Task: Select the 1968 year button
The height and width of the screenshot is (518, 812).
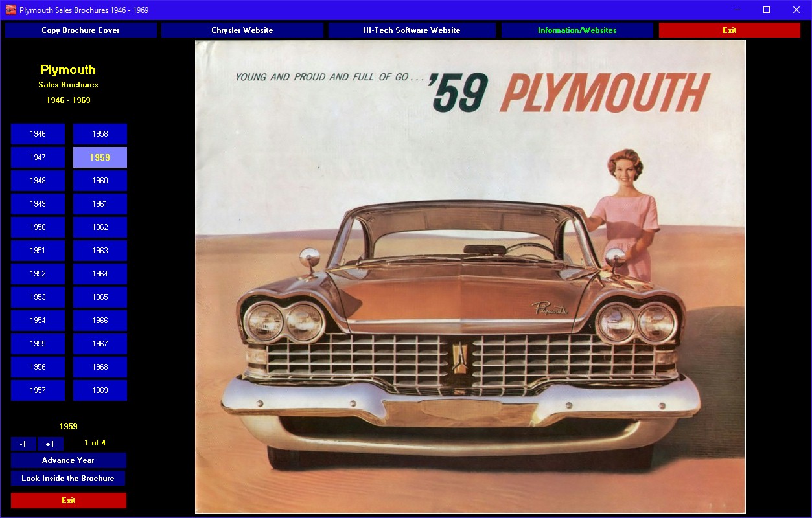Action: point(100,367)
